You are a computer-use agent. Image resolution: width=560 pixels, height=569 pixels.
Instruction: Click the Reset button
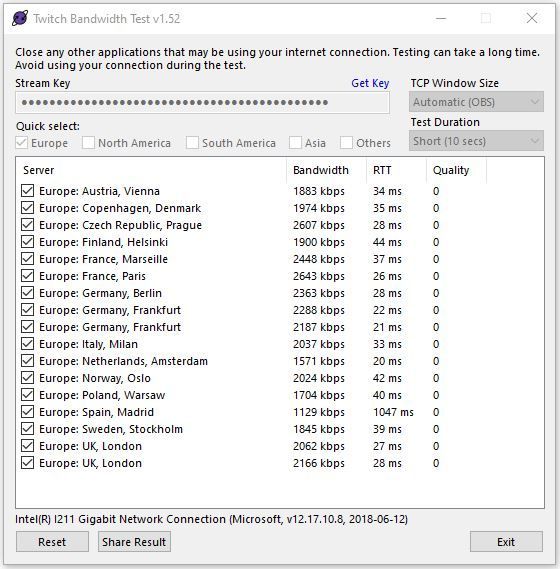(x=52, y=542)
